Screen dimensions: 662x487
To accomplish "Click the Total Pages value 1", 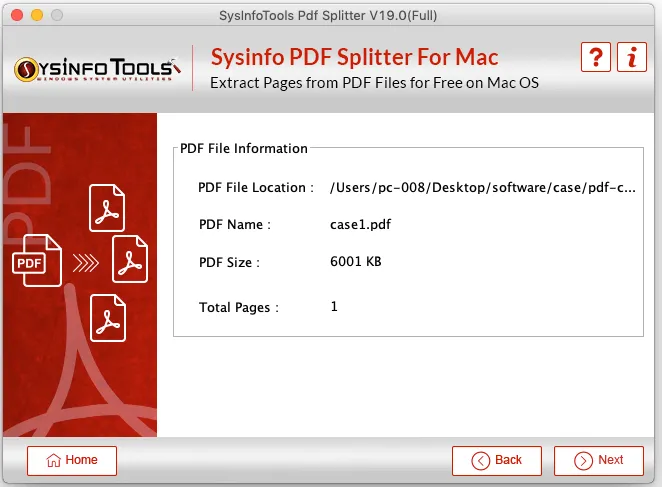I will [x=334, y=306].
